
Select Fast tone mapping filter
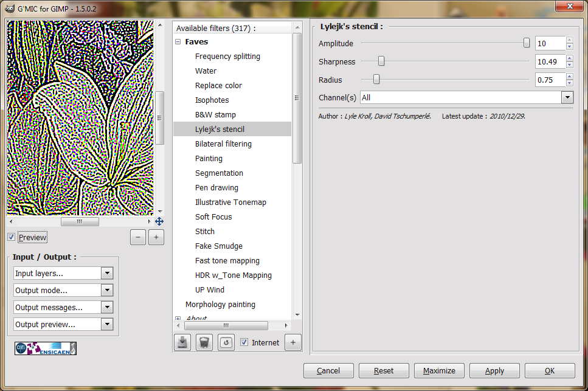(x=227, y=261)
